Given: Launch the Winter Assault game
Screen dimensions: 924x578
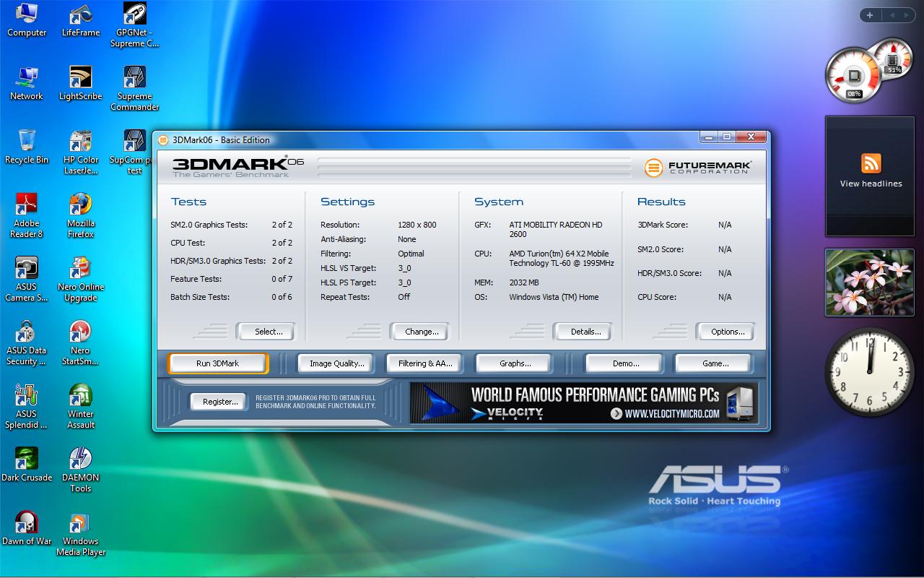Looking at the screenshot, I should pyautogui.click(x=80, y=406).
